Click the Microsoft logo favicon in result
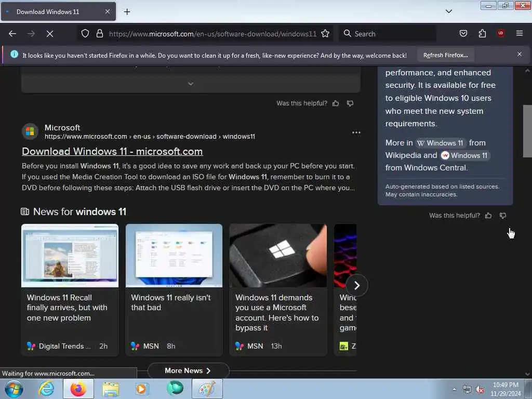 pos(30,131)
